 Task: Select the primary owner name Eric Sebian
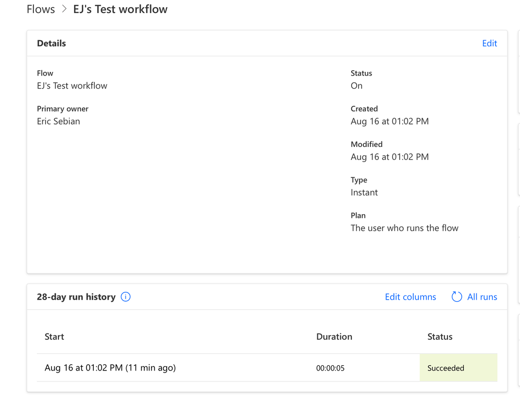58,121
